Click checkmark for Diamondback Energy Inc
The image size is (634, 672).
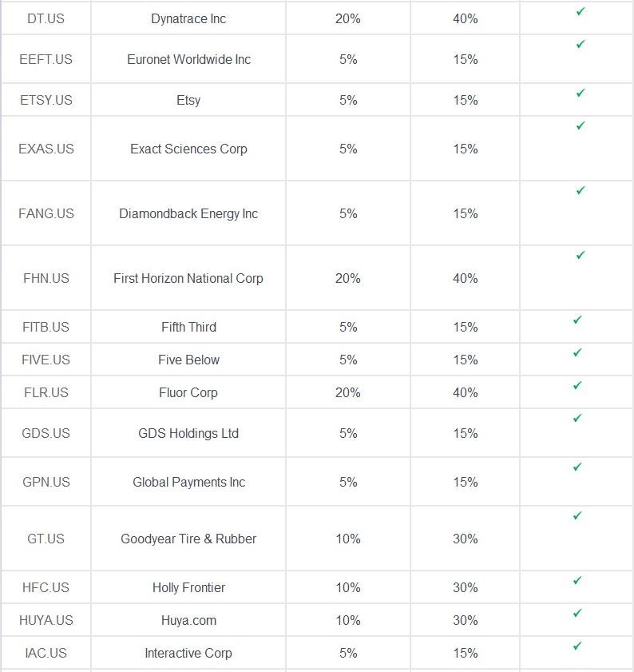[x=581, y=190]
